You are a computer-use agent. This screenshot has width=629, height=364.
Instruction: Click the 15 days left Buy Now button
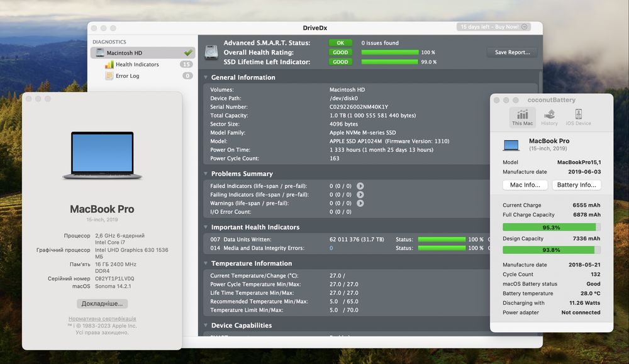point(493,27)
